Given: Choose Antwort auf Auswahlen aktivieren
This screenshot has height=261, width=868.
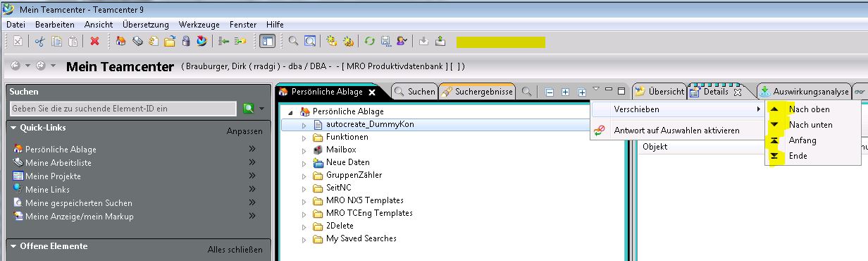Looking at the screenshot, I should click(677, 130).
